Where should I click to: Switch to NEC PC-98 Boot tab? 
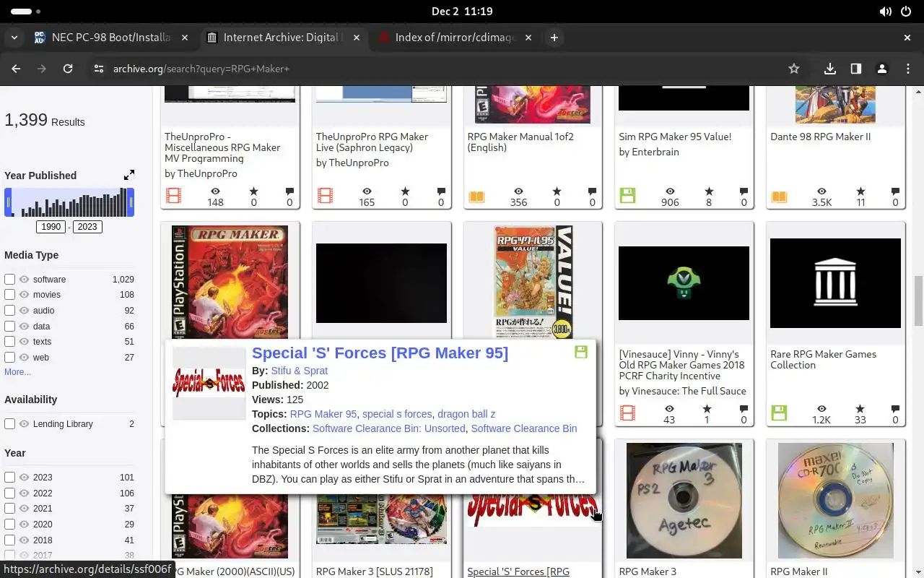click(110, 38)
